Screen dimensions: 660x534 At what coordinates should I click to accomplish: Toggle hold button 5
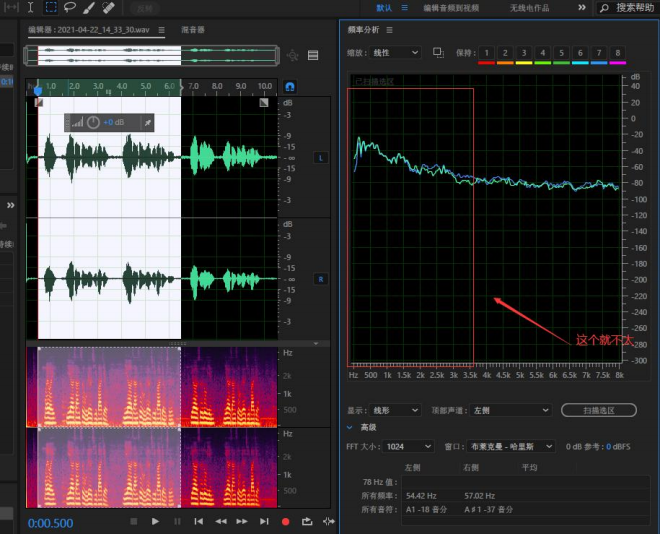point(562,53)
